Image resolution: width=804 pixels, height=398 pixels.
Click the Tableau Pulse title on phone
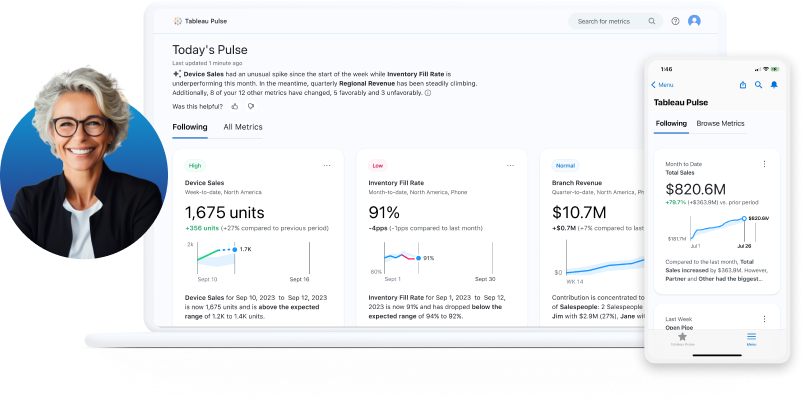pyautogui.click(x=681, y=103)
